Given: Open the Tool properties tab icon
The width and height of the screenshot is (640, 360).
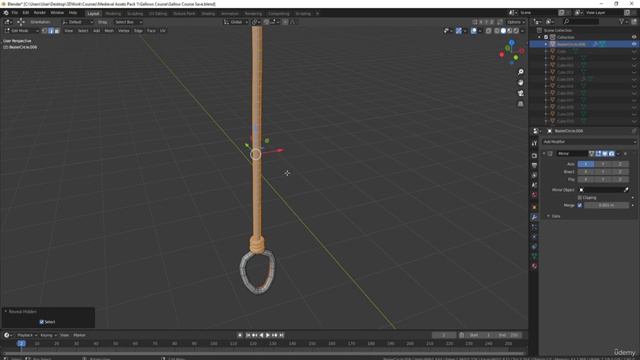Looking at the screenshot, I should (534, 143).
